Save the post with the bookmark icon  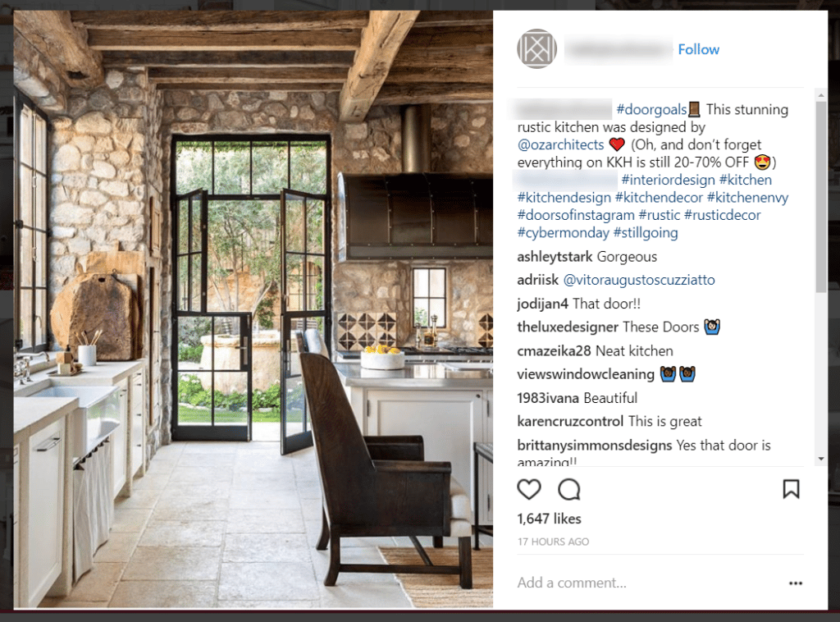(792, 489)
